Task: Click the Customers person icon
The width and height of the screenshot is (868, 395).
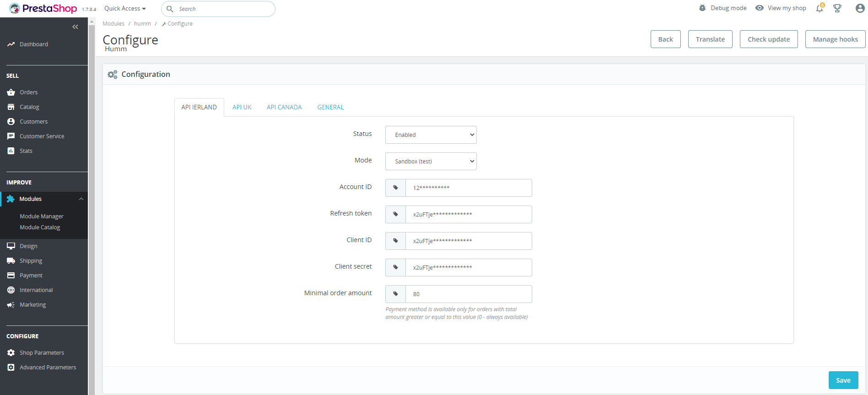Action: pyautogui.click(x=11, y=122)
